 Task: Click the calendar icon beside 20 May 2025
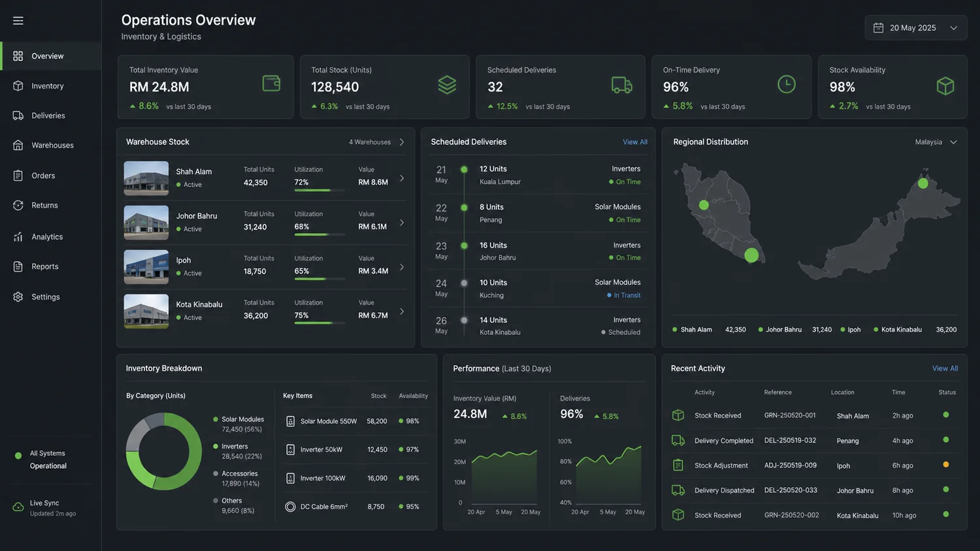click(879, 28)
